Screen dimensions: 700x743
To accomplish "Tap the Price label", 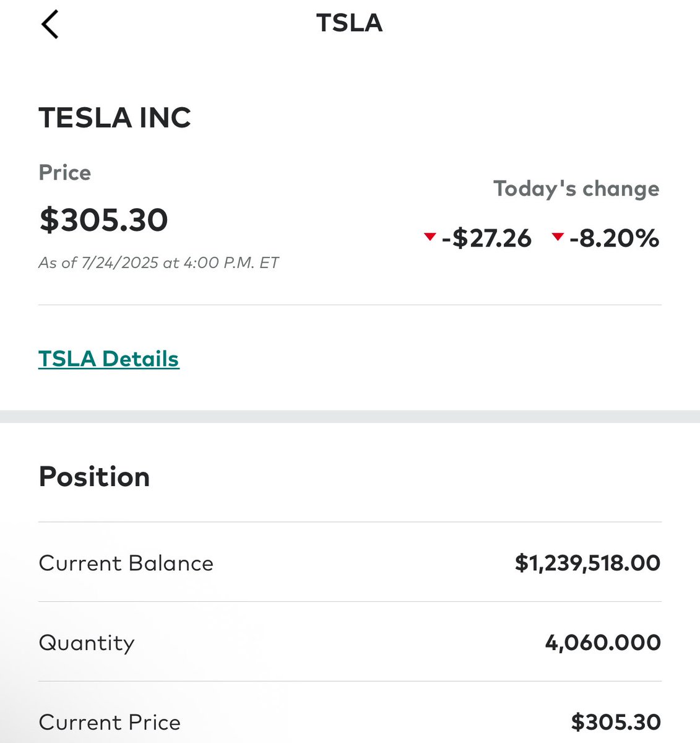I will point(65,172).
